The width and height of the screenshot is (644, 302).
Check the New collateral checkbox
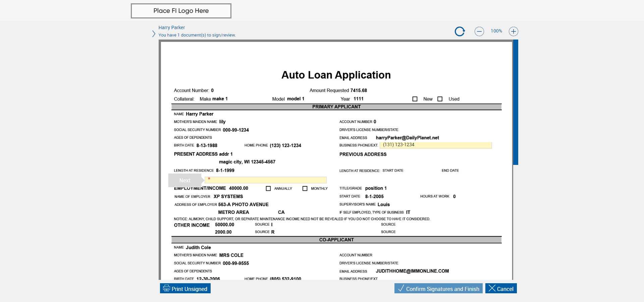pyautogui.click(x=415, y=99)
